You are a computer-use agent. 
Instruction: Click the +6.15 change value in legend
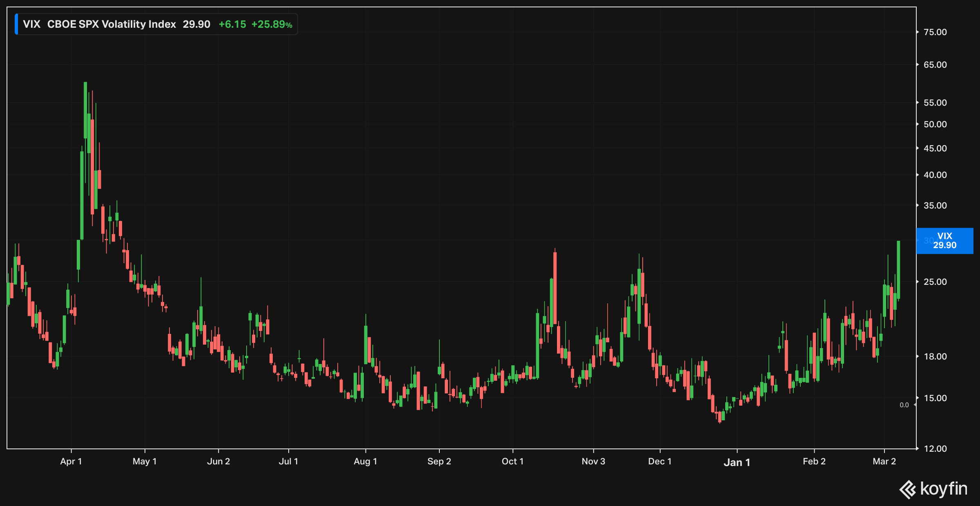[232, 24]
